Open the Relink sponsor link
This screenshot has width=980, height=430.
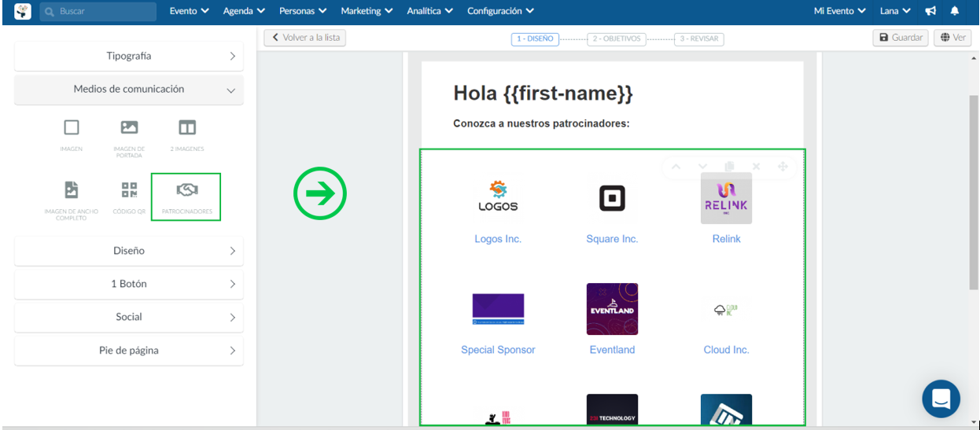[726, 239]
